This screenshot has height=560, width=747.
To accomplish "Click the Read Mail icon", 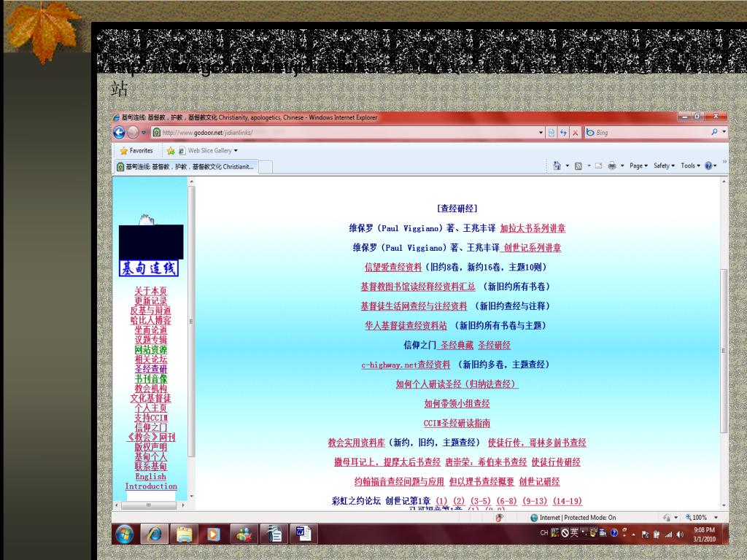I will tap(599, 166).
